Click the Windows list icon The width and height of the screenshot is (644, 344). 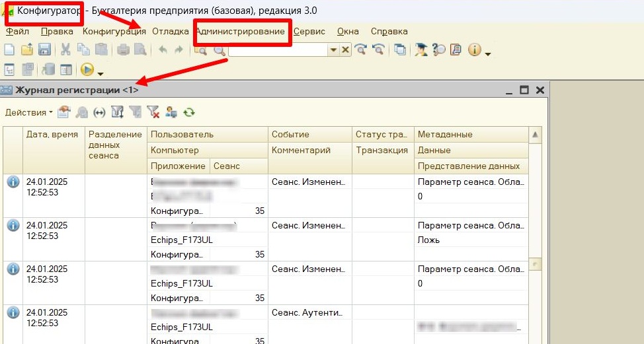click(399, 50)
